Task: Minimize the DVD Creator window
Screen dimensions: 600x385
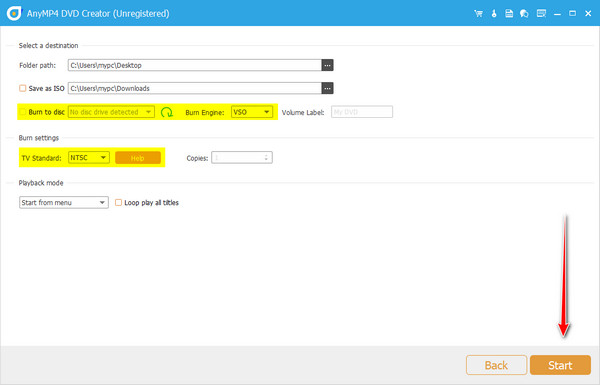Action: coord(557,14)
